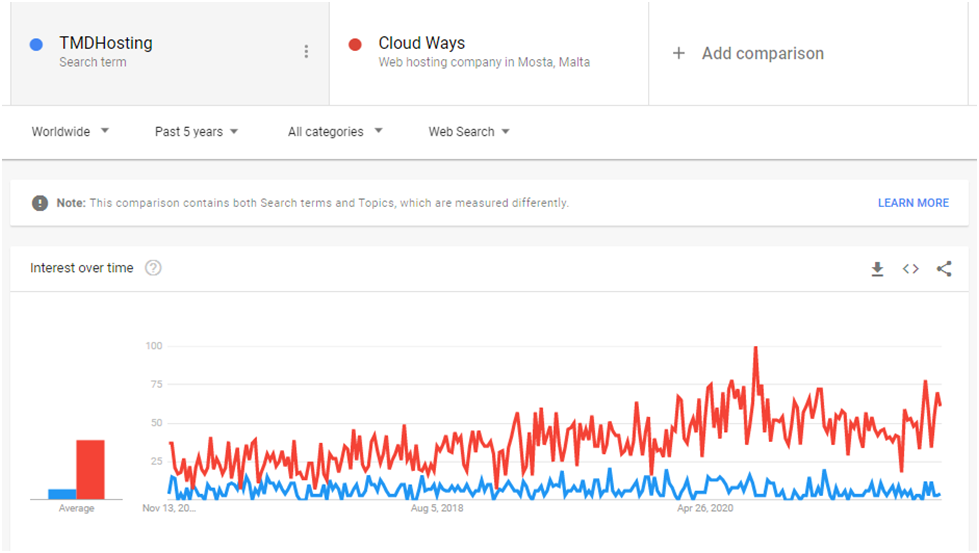
Task: Click the plus icon to add comparison
Action: click(679, 54)
